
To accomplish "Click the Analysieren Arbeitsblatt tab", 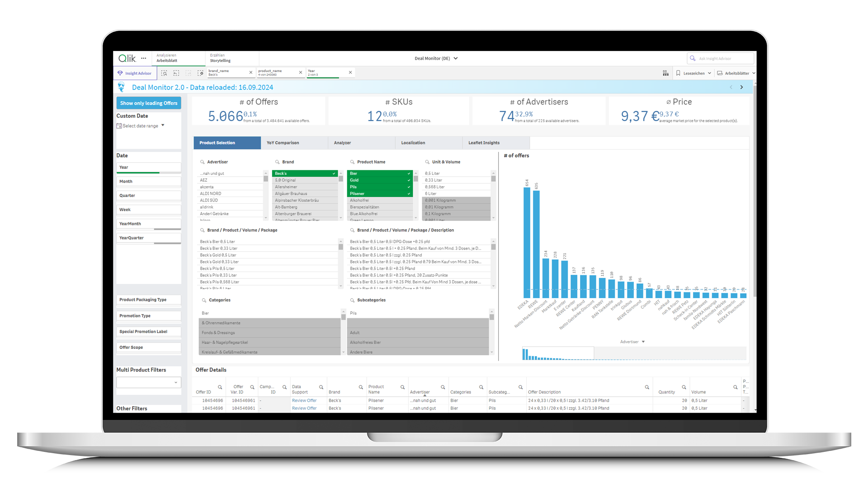I will [x=178, y=58].
